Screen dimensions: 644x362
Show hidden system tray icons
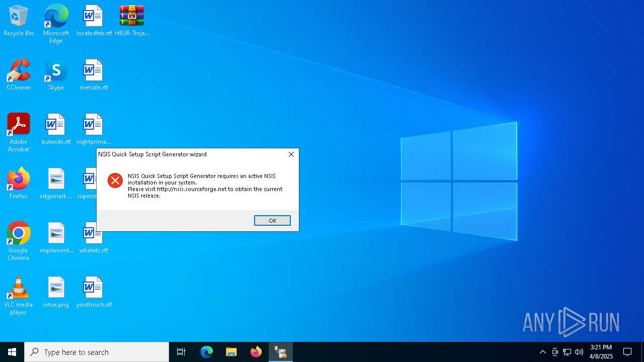tap(542, 352)
